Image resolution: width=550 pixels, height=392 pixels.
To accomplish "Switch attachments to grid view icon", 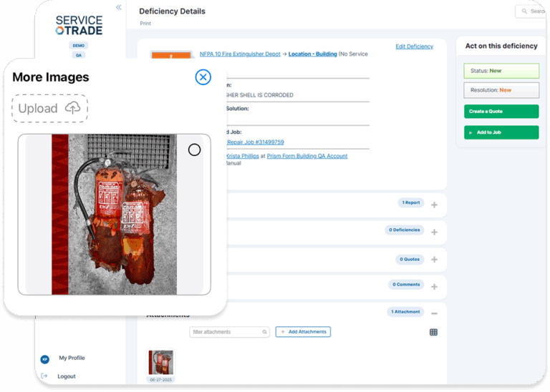I will tap(433, 332).
